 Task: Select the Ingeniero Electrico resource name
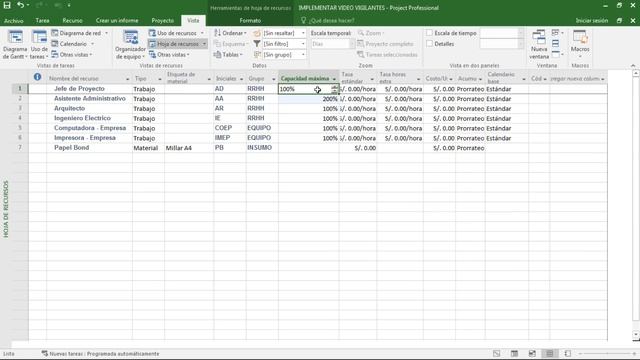coord(82,118)
